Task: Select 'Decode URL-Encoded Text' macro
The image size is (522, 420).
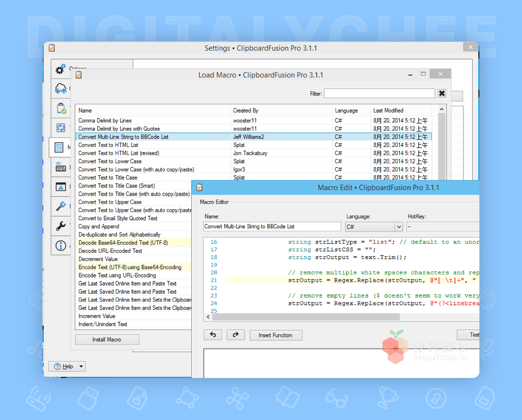Action: pos(134,251)
